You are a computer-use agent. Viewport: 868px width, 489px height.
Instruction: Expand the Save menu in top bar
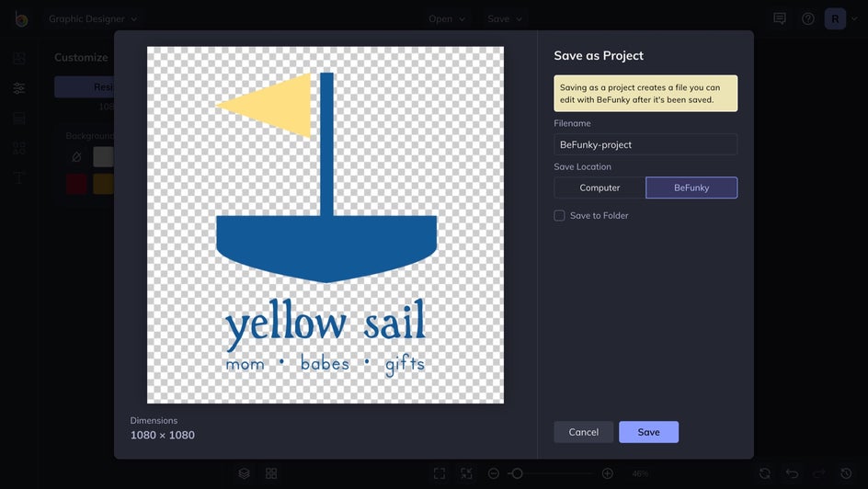click(505, 18)
